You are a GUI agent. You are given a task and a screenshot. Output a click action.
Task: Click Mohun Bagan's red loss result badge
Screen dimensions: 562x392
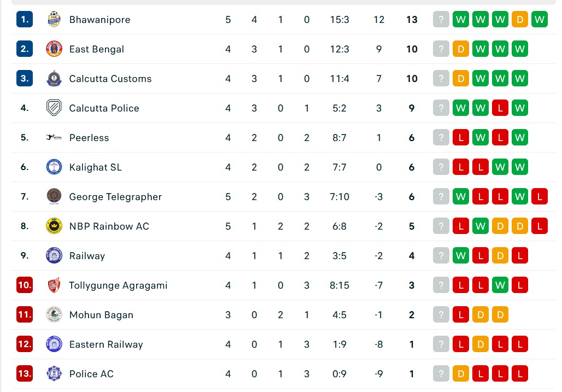[461, 315]
